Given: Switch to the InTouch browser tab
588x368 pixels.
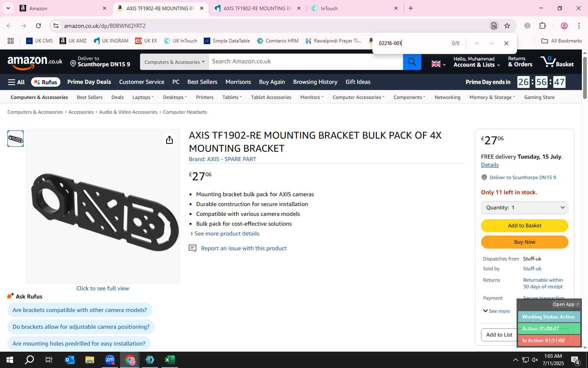Looking at the screenshot, I should click(x=354, y=8).
